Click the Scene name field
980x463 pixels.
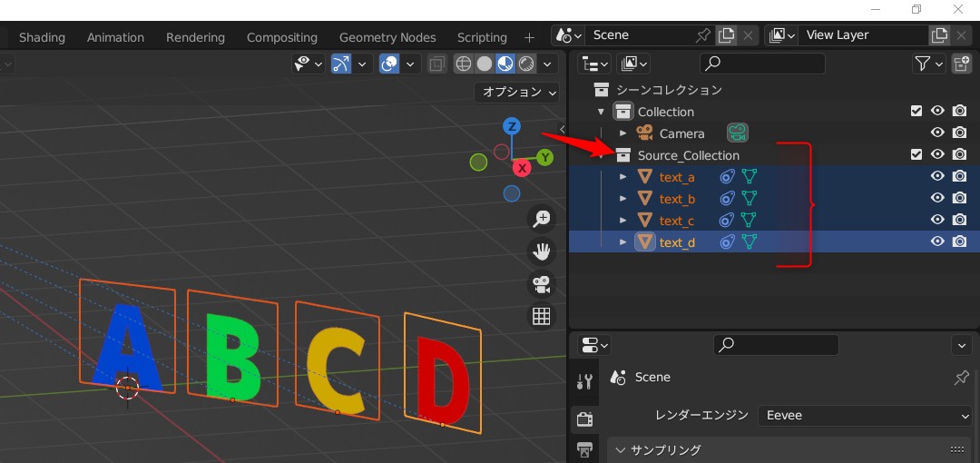coord(641,35)
